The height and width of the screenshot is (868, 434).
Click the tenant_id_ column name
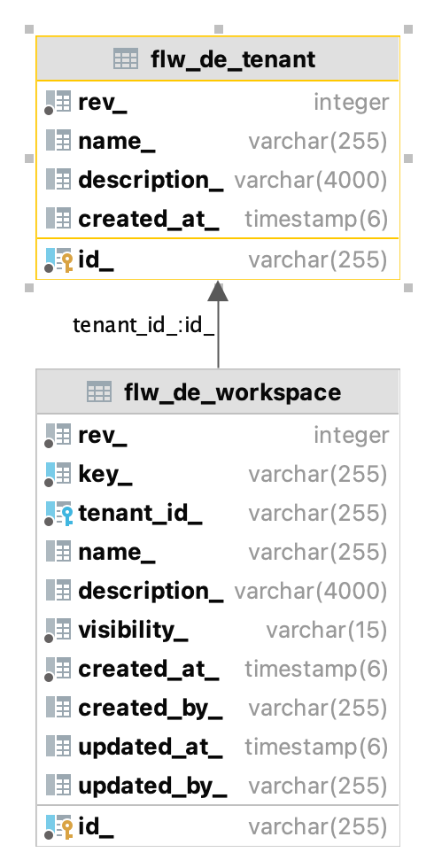(x=140, y=513)
